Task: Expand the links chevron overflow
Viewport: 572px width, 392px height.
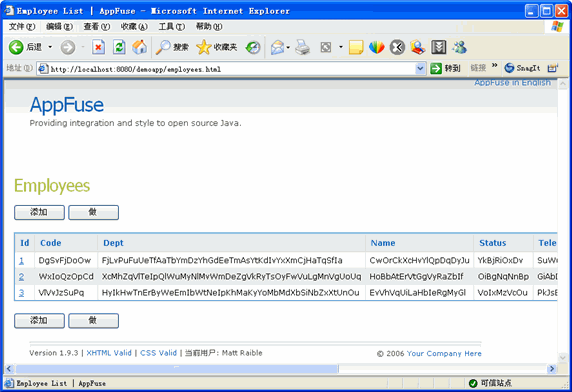Action: click(495, 65)
